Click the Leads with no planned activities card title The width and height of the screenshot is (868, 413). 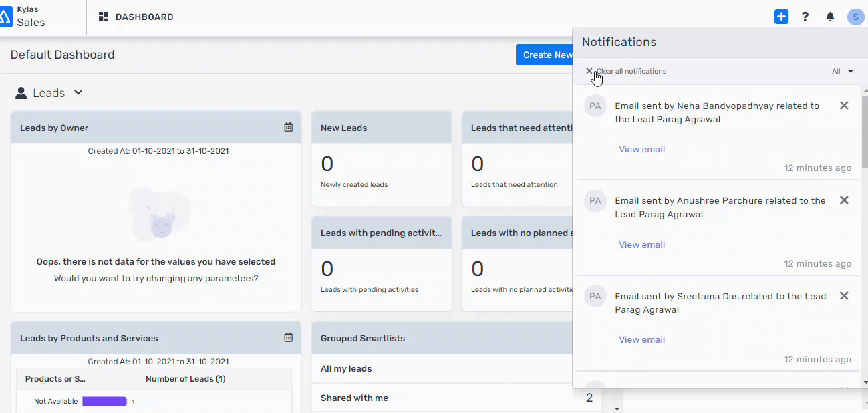click(521, 233)
